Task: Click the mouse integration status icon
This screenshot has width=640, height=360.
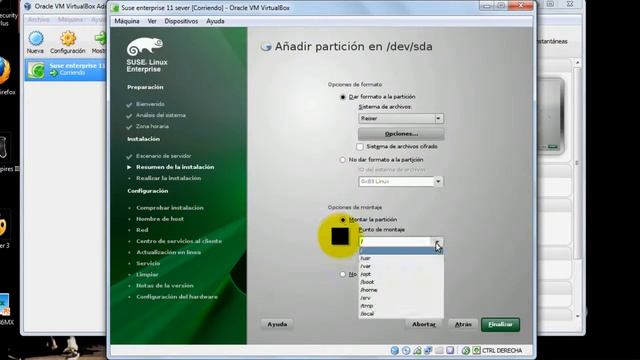Action: [x=466, y=351]
